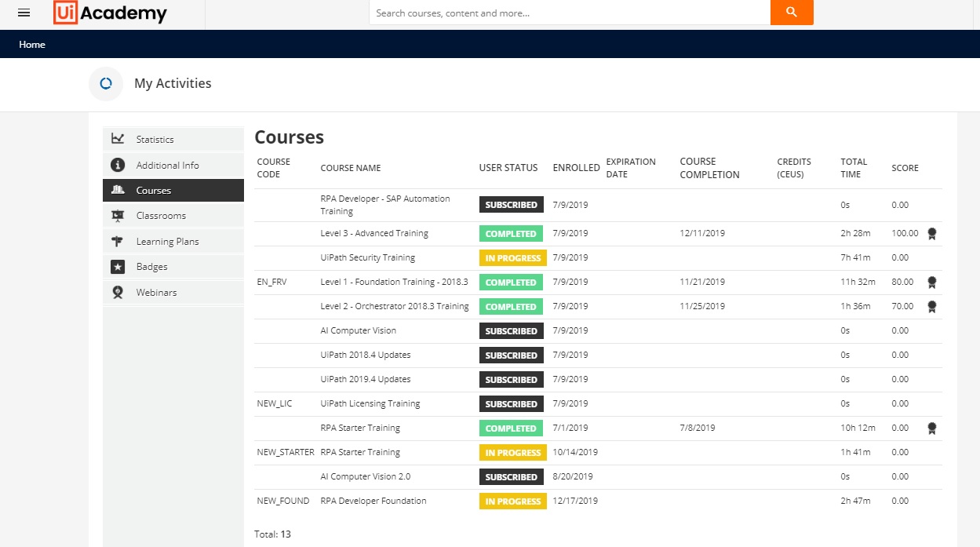This screenshot has width=980, height=547.
Task: Open RPA Developer - SAP Automation Training course
Action: point(385,205)
